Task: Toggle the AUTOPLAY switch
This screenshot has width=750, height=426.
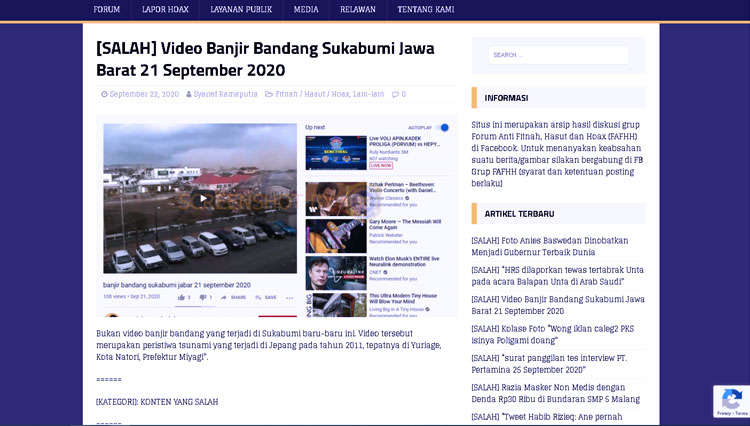Action: pyautogui.click(x=441, y=127)
